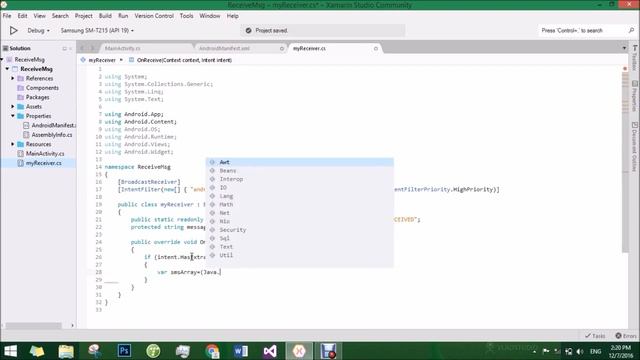This screenshot has height=360, width=640.
Task: Select the Packages folder
Action: click(38, 97)
